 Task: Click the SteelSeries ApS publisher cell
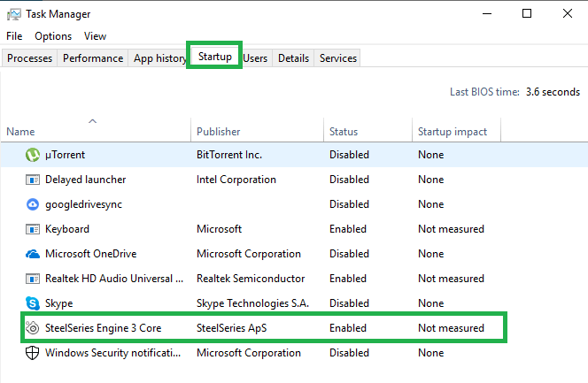(x=232, y=328)
